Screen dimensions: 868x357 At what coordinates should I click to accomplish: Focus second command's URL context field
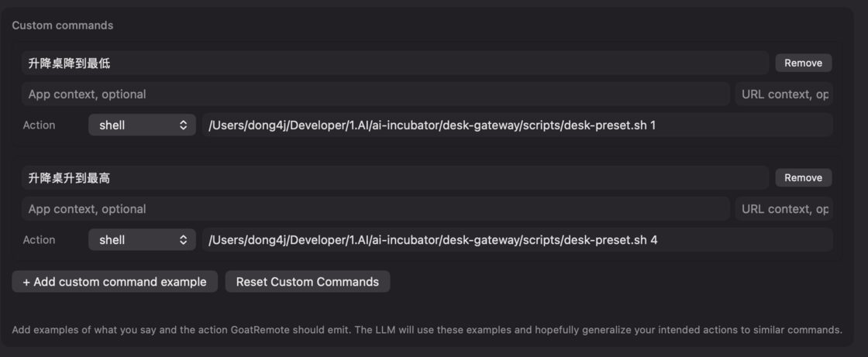pyautogui.click(x=784, y=208)
